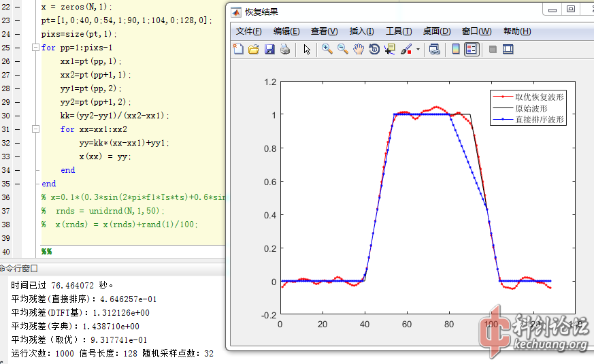Set breakpoint dash on line 30

tap(18, 116)
